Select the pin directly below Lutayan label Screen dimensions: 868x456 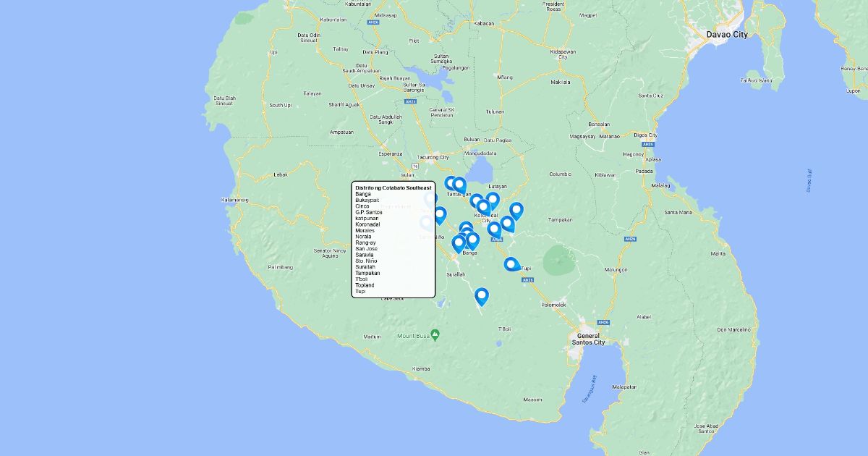[493, 200]
